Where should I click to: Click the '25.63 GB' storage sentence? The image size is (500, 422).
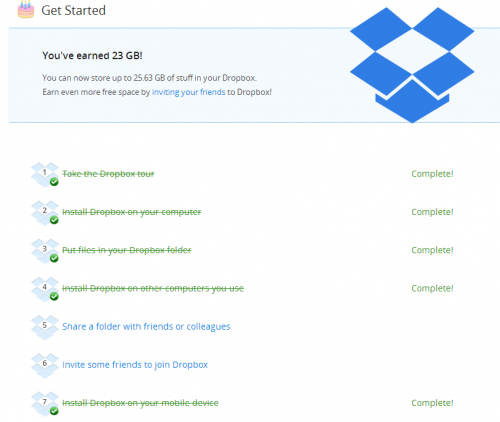149,78
